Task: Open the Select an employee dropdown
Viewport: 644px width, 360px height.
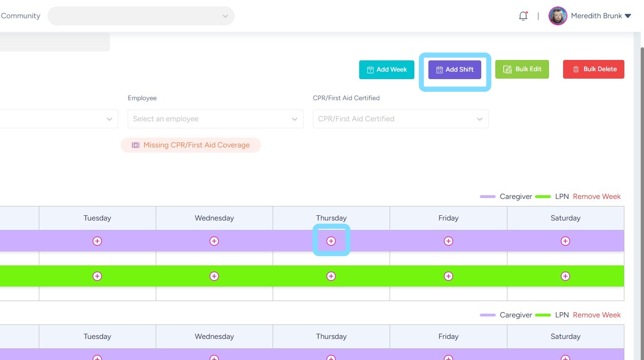Action: click(215, 119)
